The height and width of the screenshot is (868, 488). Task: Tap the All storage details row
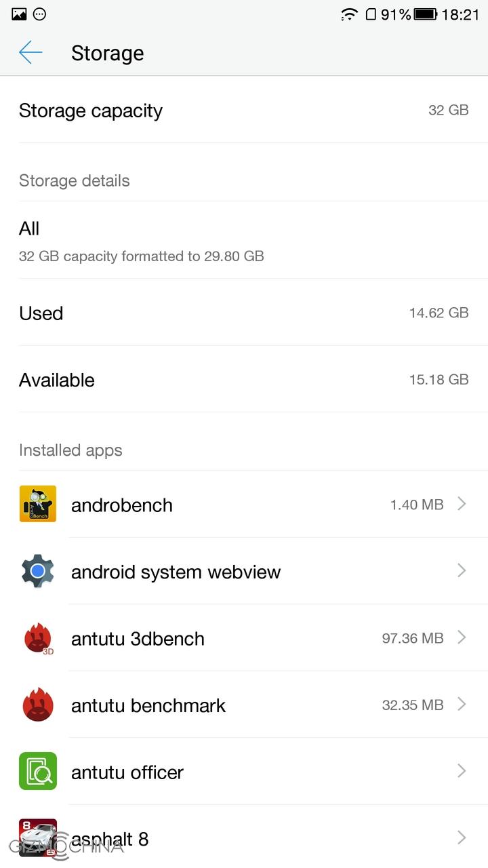244,240
